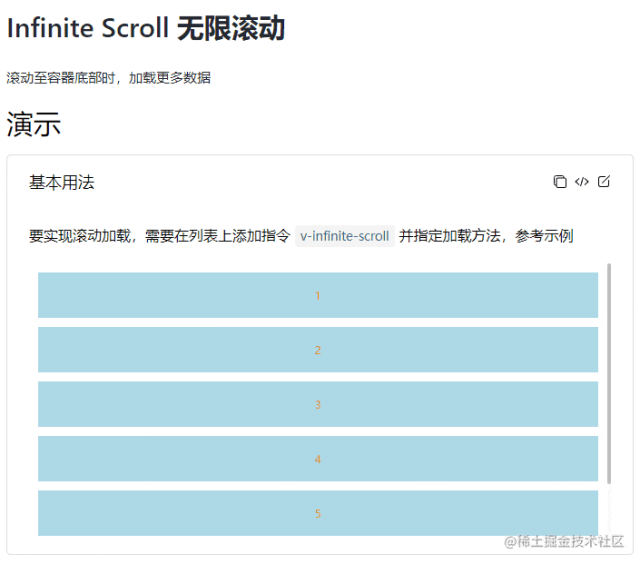Click the 基本用法 card title
640x564 pixels.
[62, 182]
